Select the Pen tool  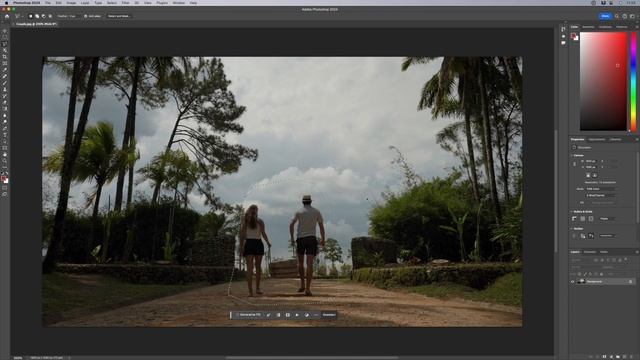pos(5,129)
